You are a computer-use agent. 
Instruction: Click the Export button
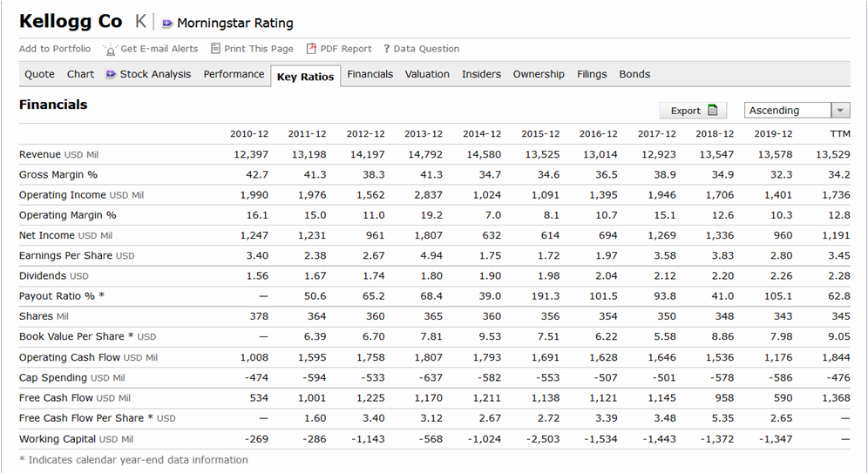point(692,111)
